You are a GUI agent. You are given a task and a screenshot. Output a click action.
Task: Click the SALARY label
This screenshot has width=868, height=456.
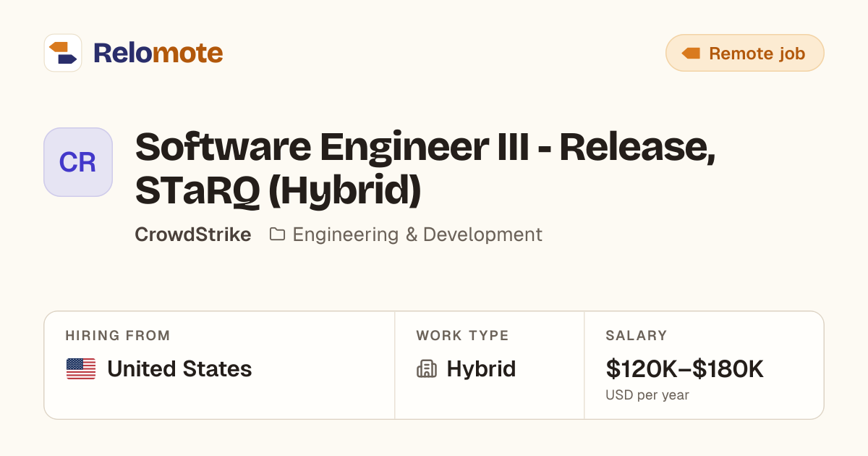click(x=637, y=336)
